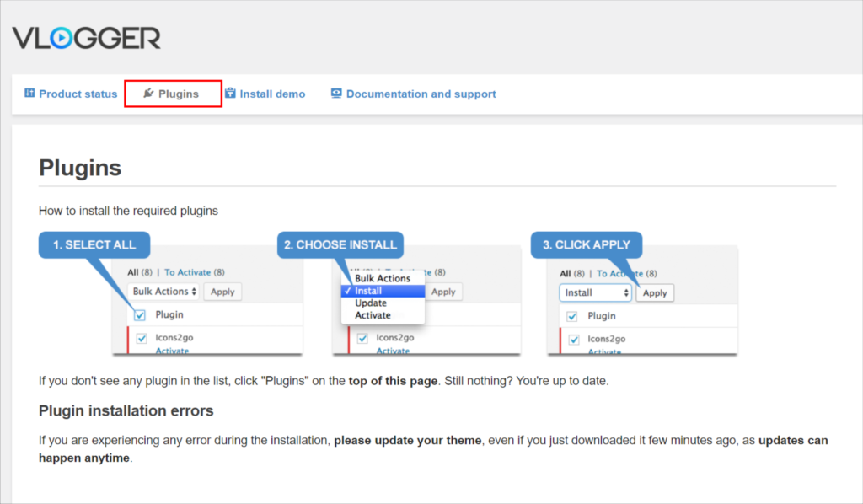Screen dimensions: 863x504
Task: Click the VLOGGER logo text
Action: tap(86, 38)
